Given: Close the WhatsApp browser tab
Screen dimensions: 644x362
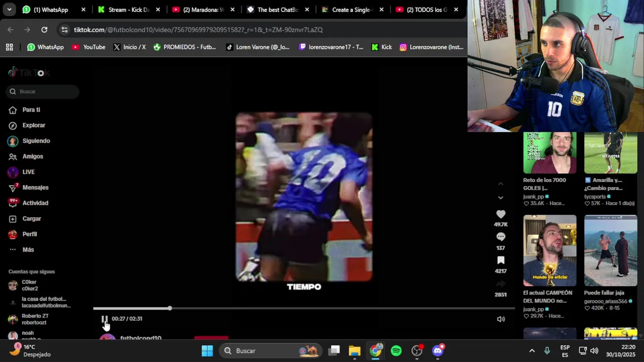Looking at the screenshot, I should (x=84, y=10).
